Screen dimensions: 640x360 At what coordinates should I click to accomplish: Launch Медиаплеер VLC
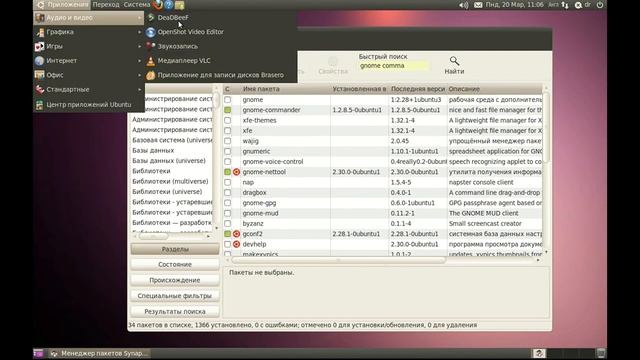pos(220,60)
